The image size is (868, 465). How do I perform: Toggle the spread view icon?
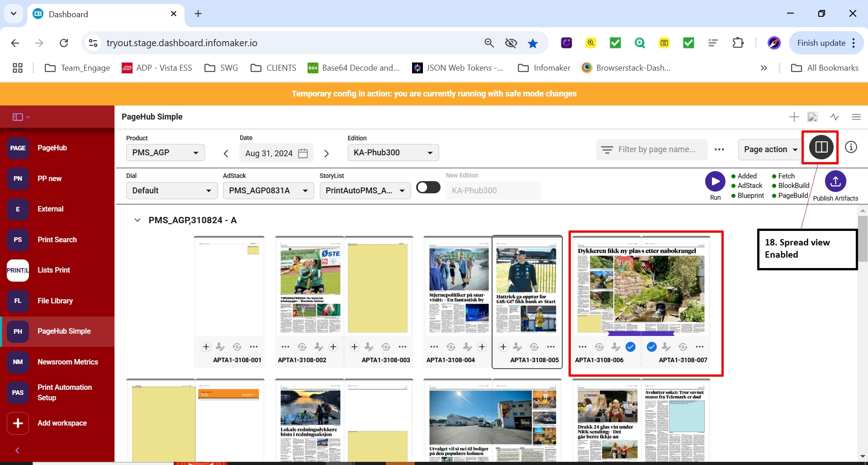(821, 147)
